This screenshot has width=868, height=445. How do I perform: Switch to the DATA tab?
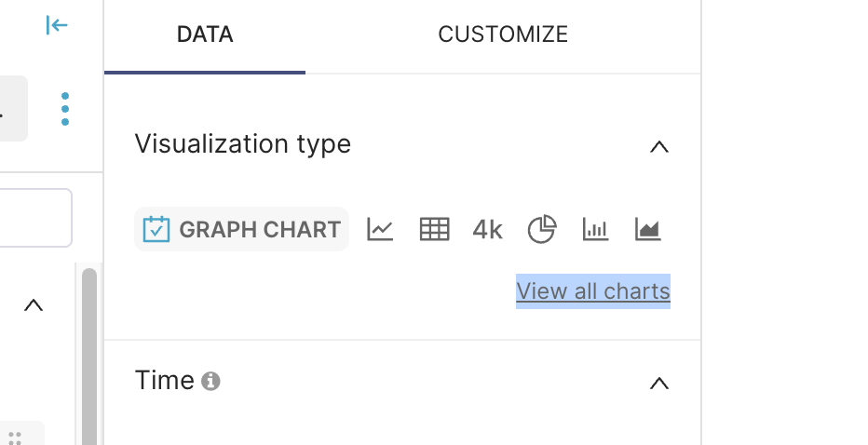(x=205, y=35)
